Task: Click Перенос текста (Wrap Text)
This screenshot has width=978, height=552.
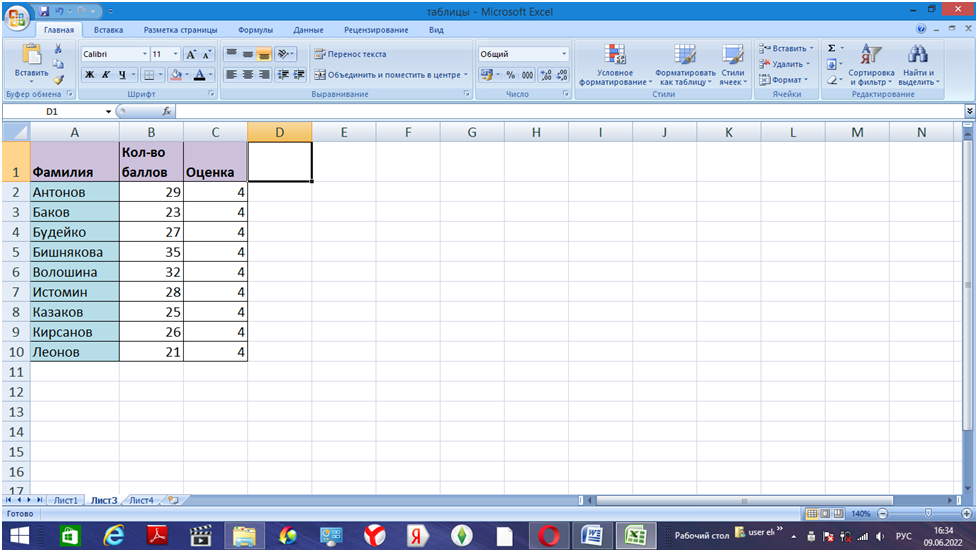Action: [x=351, y=54]
